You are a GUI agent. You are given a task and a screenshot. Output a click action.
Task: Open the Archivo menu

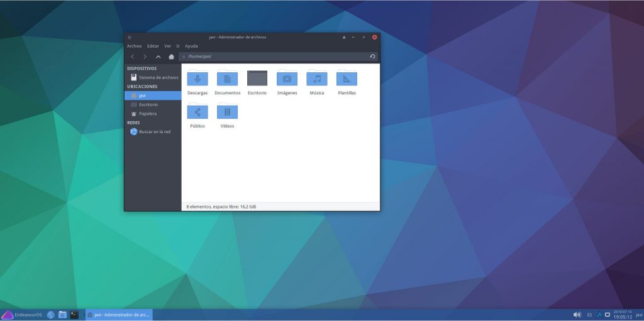[134, 46]
